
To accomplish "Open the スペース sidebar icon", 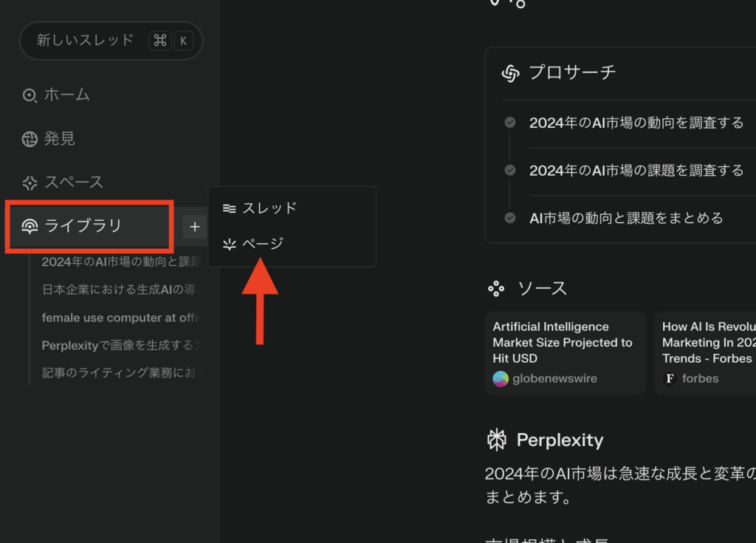I will click(30, 182).
